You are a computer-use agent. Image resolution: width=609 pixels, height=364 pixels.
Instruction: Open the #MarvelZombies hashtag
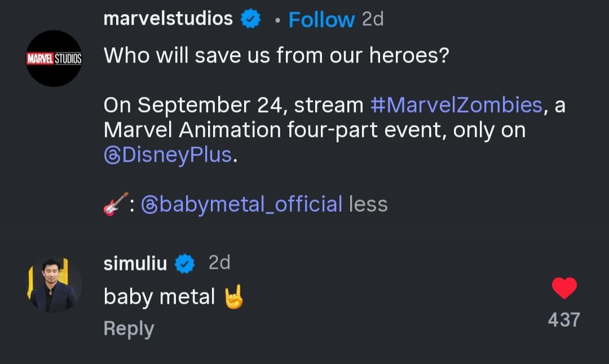click(x=456, y=105)
